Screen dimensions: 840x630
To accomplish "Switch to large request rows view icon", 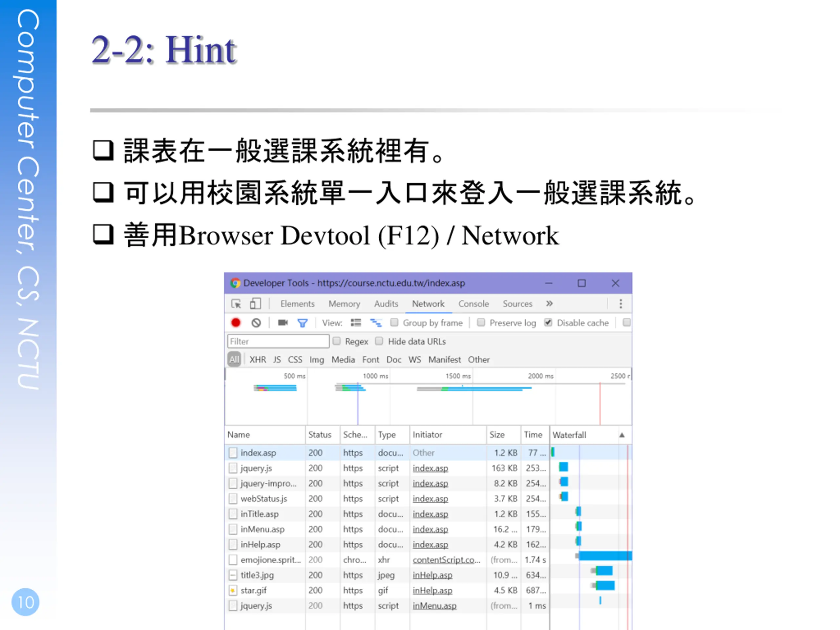I will pos(356,323).
